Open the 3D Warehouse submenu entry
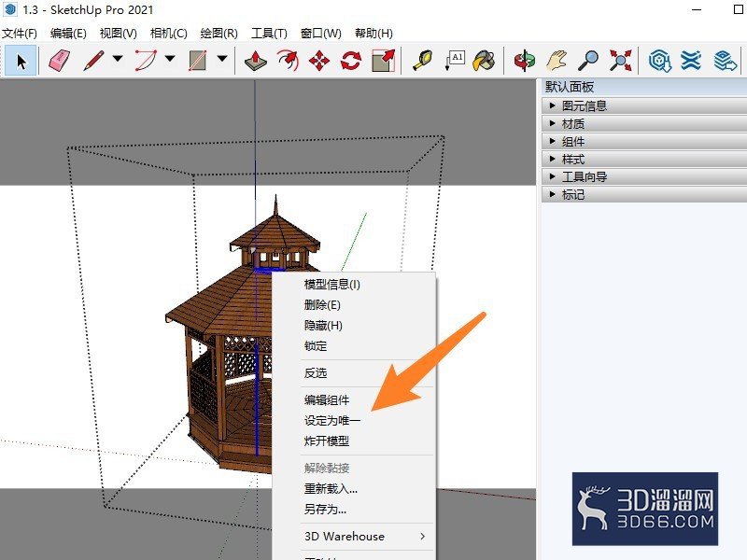The image size is (747, 560). [354, 536]
